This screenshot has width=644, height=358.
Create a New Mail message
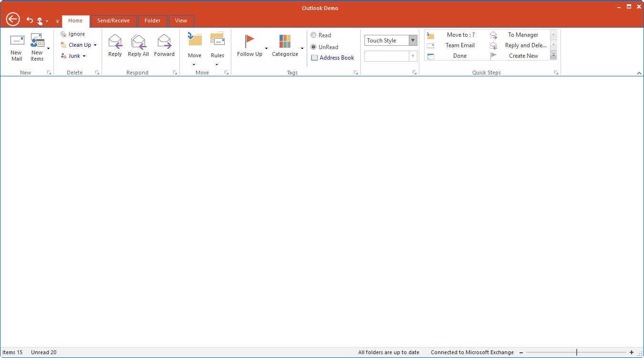point(17,48)
